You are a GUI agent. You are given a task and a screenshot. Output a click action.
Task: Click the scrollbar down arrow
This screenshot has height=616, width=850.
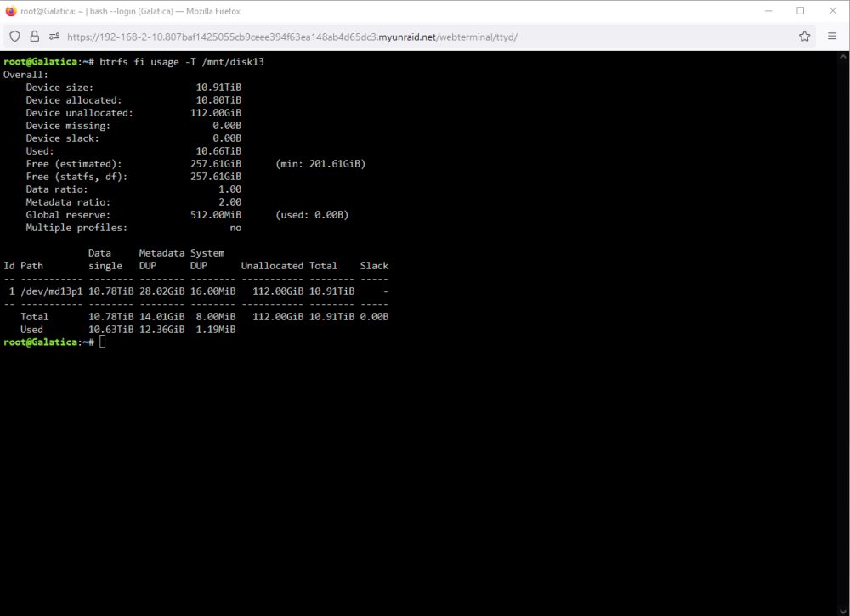point(843,611)
